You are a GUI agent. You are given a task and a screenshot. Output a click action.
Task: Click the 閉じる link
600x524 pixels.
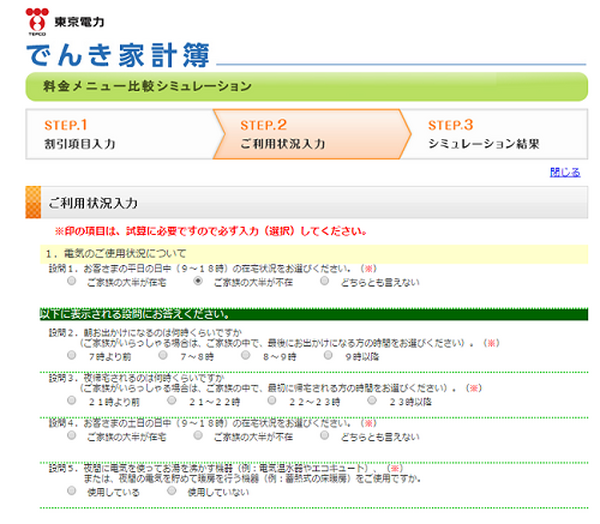click(565, 172)
